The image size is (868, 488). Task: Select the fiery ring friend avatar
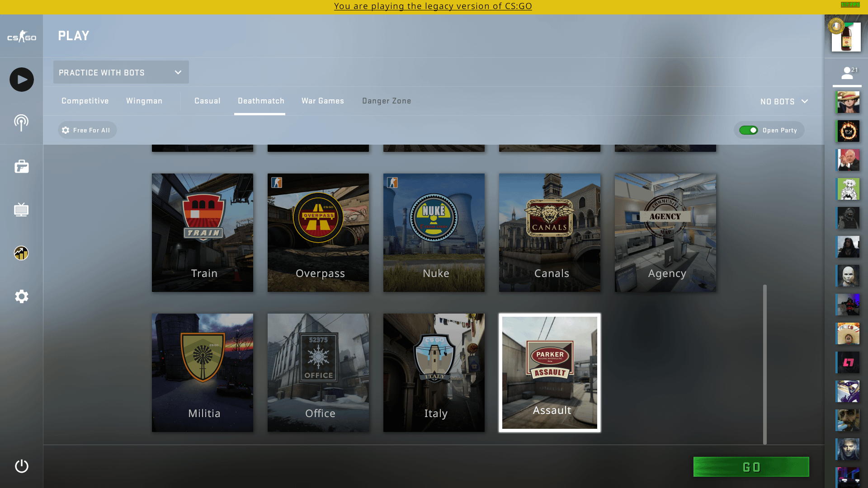pos(848,131)
